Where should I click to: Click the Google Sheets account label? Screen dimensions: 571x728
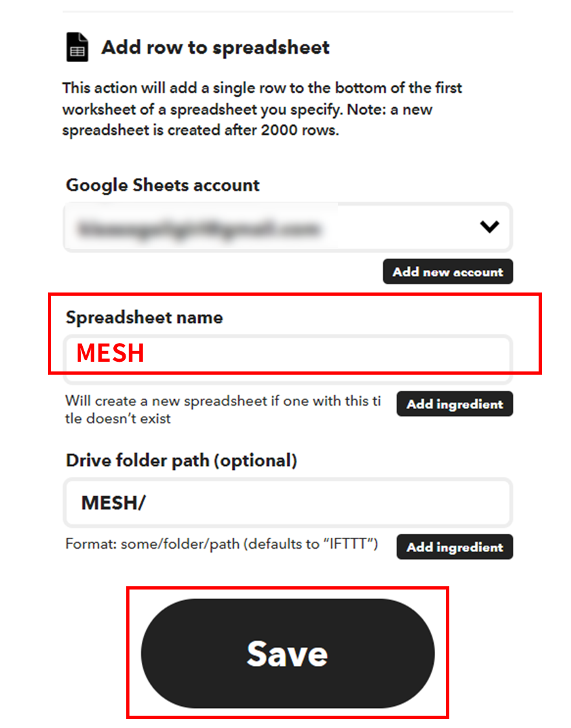162,185
